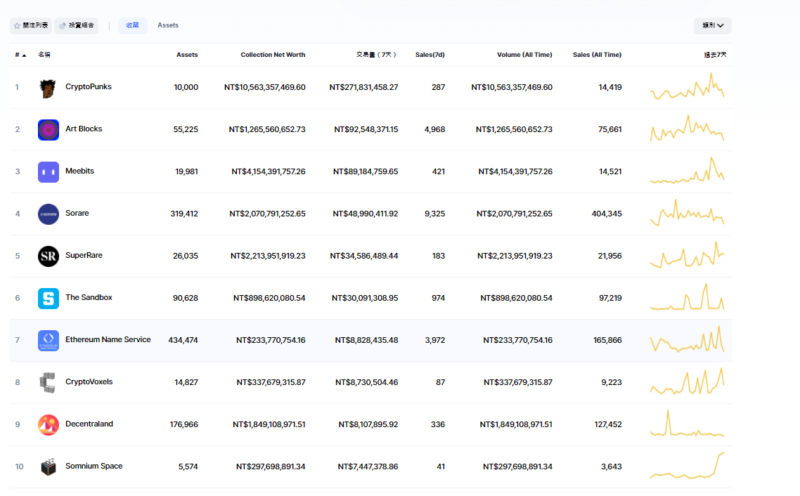The height and width of the screenshot is (496, 800).
Task: Click Sorare assets count 319,412
Action: [x=184, y=214]
